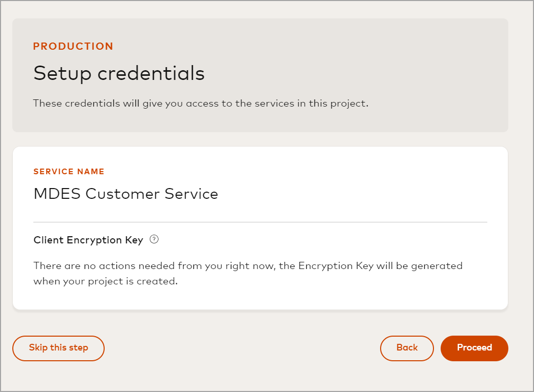Click the outlined Back control
Screen dimensions: 534x392
(x=406, y=348)
